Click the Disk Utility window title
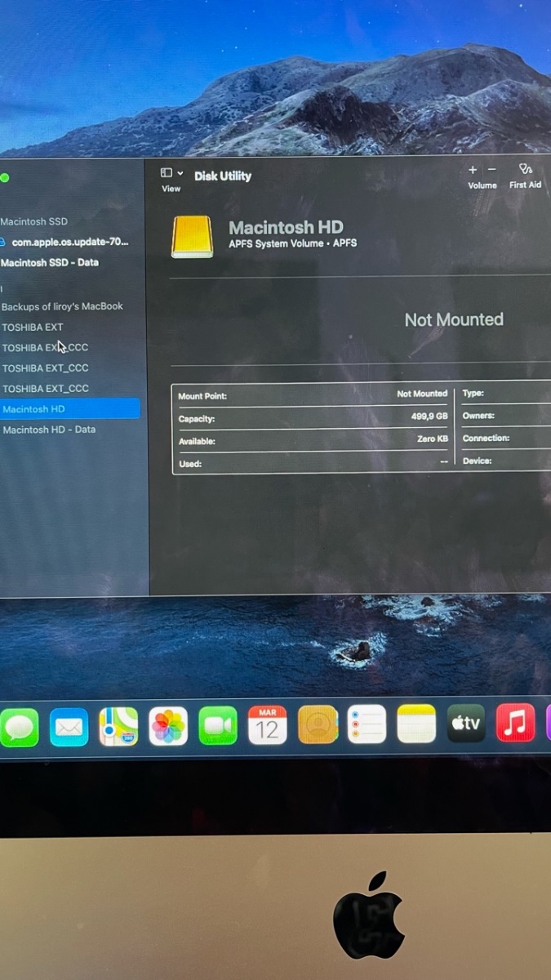Screen dimensions: 551x980 coord(223,176)
